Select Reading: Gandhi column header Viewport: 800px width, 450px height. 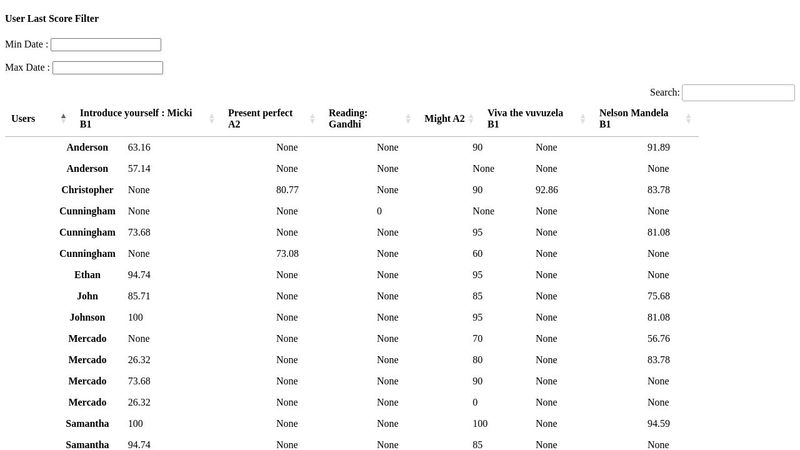[348, 118]
